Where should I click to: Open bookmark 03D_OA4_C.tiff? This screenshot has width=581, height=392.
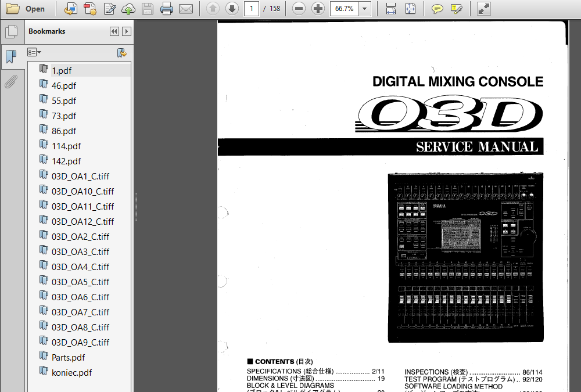(80, 267)
